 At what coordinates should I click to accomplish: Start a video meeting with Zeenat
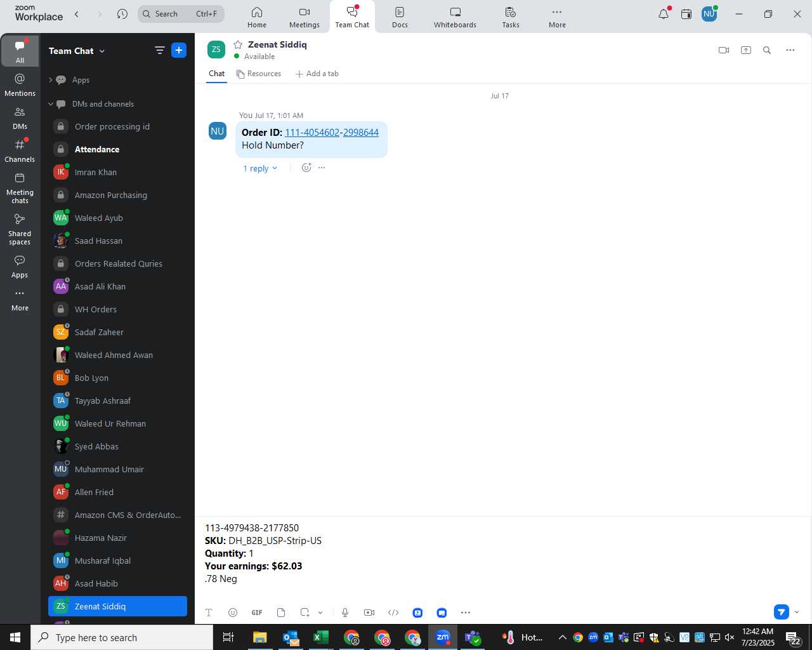coord(724,50)
